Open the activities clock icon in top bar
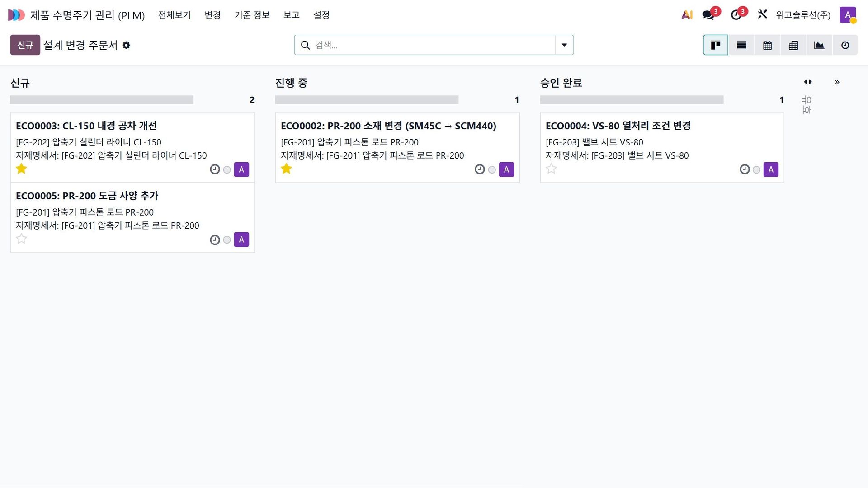This screenshot has height=488, width=868. point(736,15)
